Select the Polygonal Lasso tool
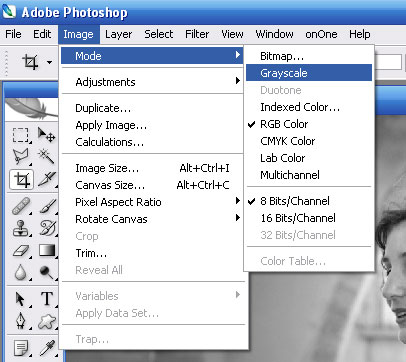 [21, 156]
